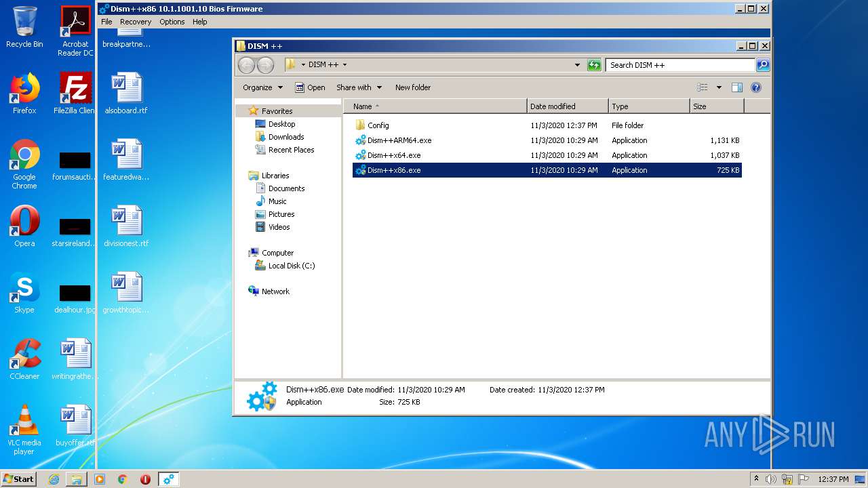Sort files by Type column
The width and height of the screenshot is (868, 488).
(649, 106)
